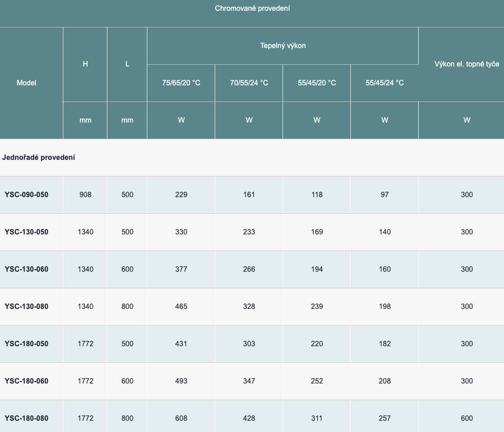Click the 908 height value cell

pyautogui.click(x=85, y=194)
